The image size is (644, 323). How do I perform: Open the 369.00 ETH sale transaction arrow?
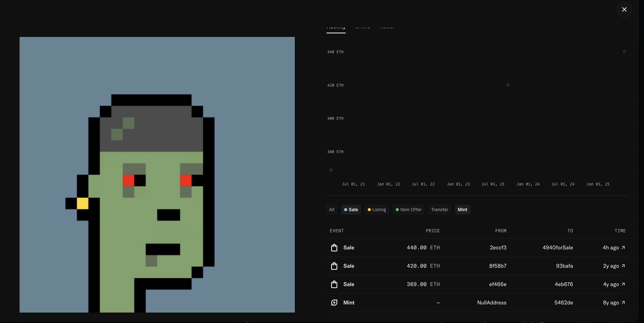pos(623,284)
